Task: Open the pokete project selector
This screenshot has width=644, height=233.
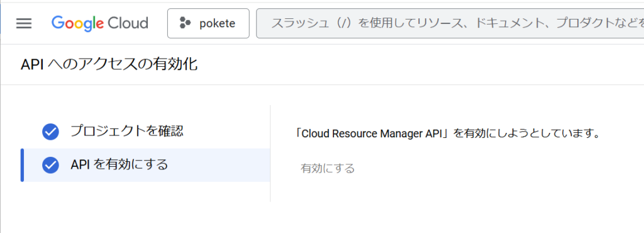Action: tap(208, 23)
